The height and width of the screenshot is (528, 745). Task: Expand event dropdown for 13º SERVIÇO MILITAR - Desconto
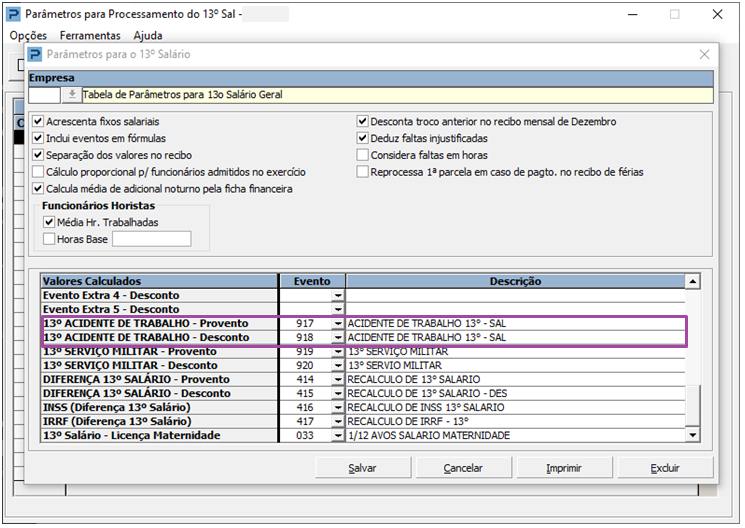click(x=337, y=366)
